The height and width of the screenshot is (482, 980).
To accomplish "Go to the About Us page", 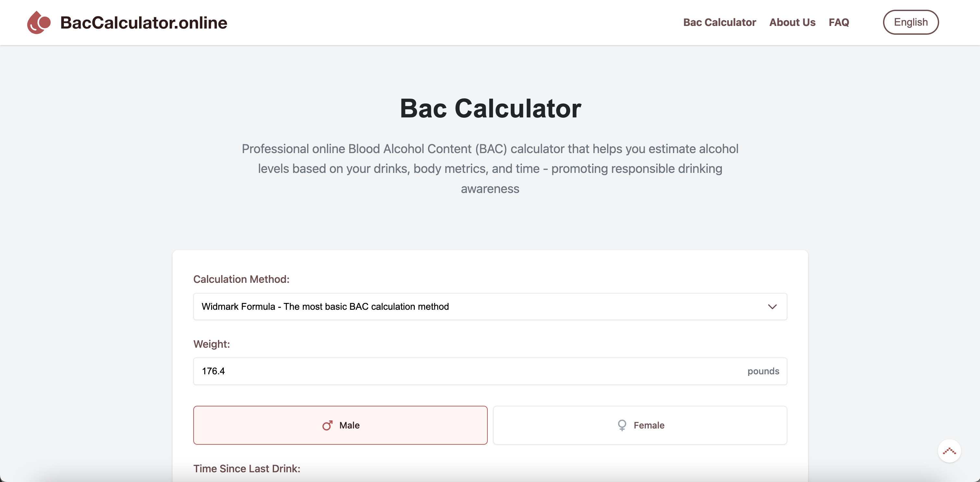I will point(792,22).
